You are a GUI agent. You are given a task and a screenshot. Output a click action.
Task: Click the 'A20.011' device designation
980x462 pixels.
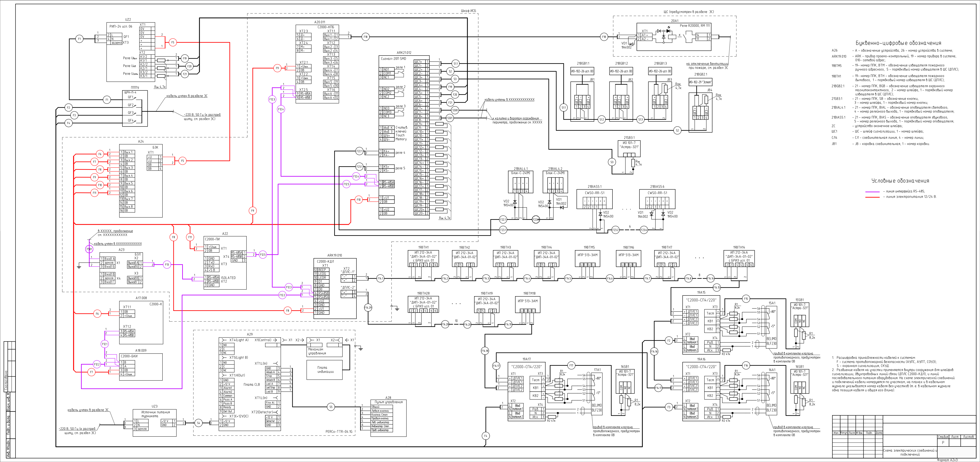pyautogui.click(x=320, y=22)
